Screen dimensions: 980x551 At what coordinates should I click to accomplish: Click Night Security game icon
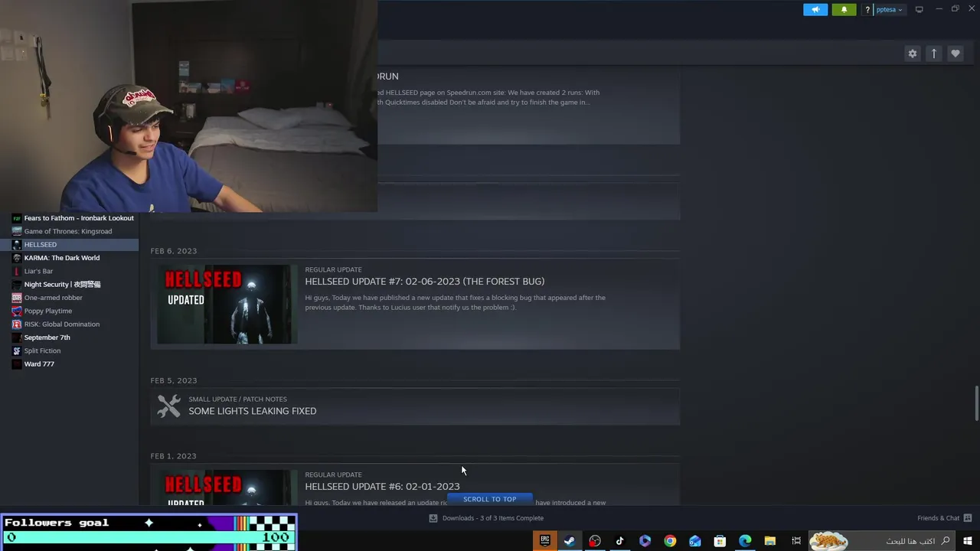click(x=17, y=285)
